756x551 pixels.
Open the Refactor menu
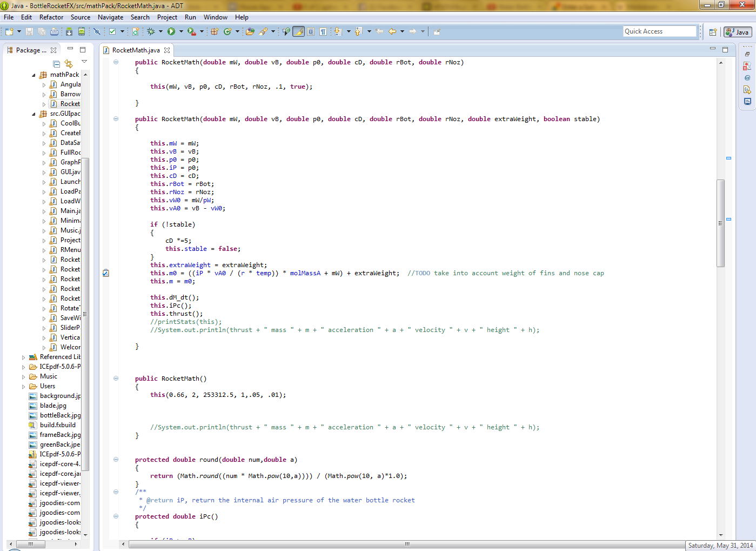pos(51,17)
